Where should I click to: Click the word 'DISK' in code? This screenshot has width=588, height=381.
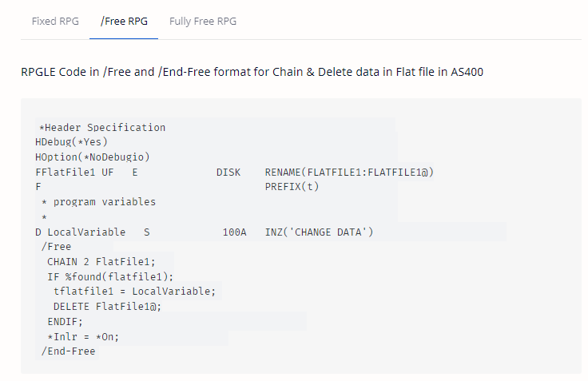click(x=228, y=172)
